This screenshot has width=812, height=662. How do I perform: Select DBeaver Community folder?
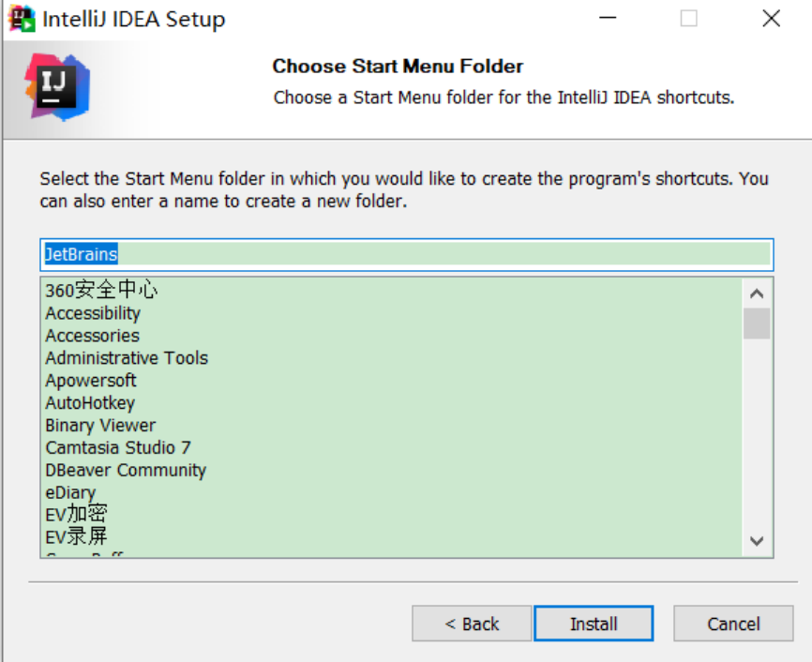click(126, 470)
